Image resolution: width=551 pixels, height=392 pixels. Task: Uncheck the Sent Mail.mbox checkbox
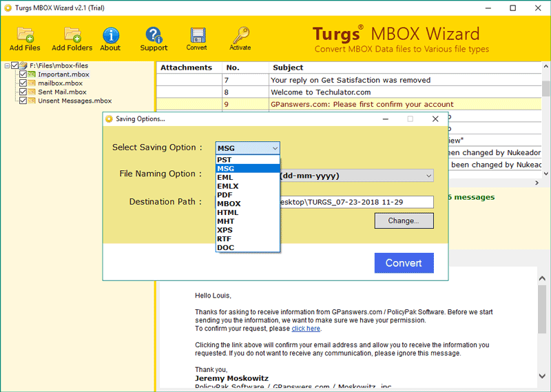(x=23, y=92)
